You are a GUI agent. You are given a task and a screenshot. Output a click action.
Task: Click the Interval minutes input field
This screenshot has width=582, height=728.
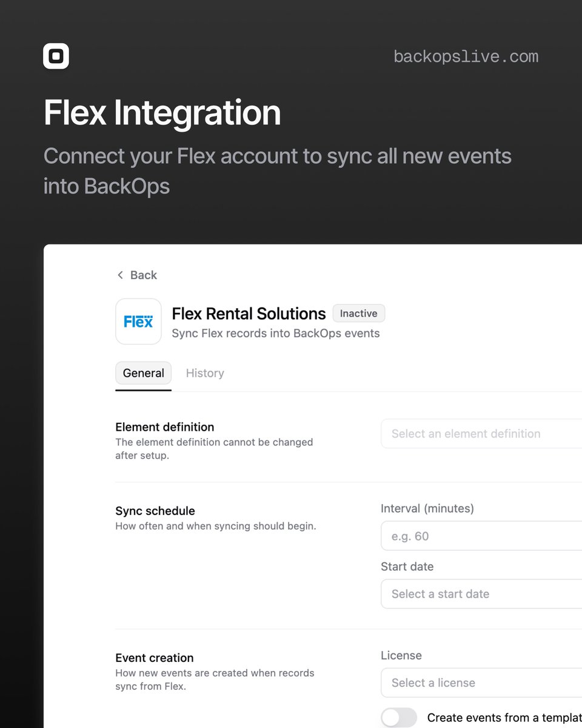coord(481,536)
